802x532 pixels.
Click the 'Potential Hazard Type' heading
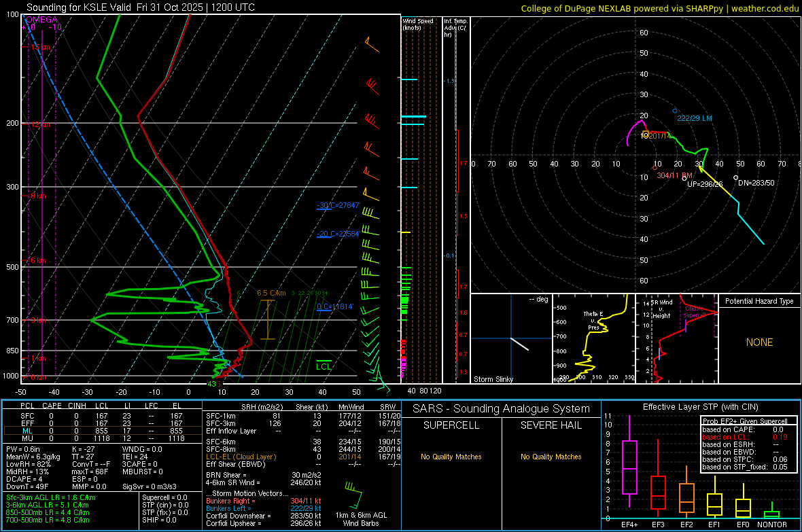point(759,301)
